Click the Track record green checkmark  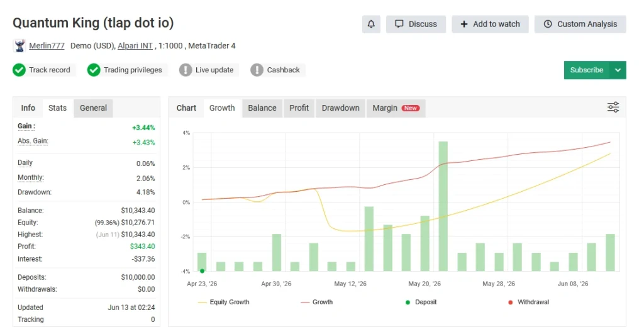19,70
